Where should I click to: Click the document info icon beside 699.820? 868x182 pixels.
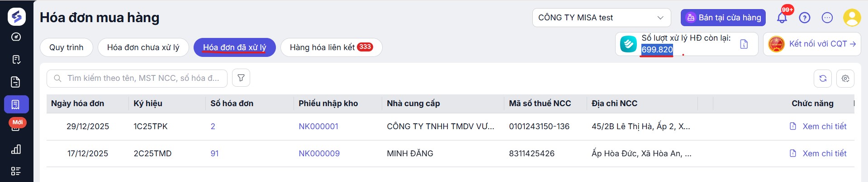[x=744, y=44]
